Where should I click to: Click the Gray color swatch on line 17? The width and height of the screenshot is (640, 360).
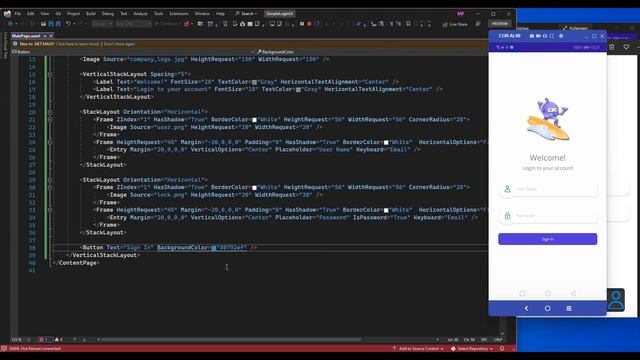(298, 89)
